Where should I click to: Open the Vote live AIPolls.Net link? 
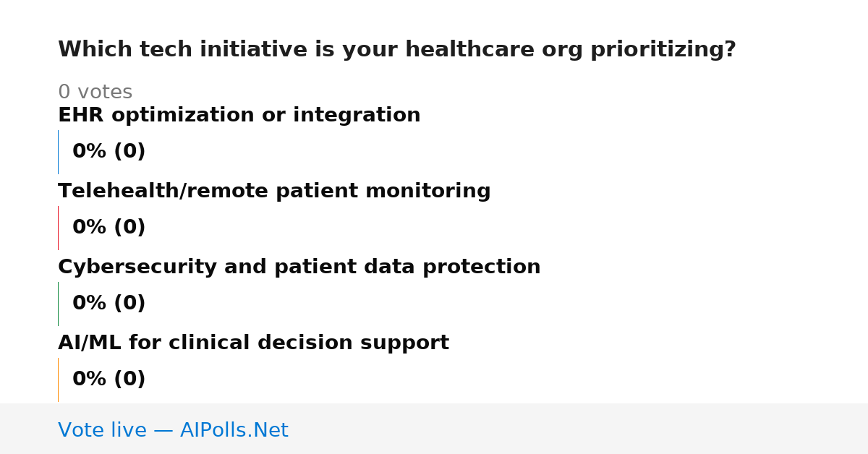173,430
